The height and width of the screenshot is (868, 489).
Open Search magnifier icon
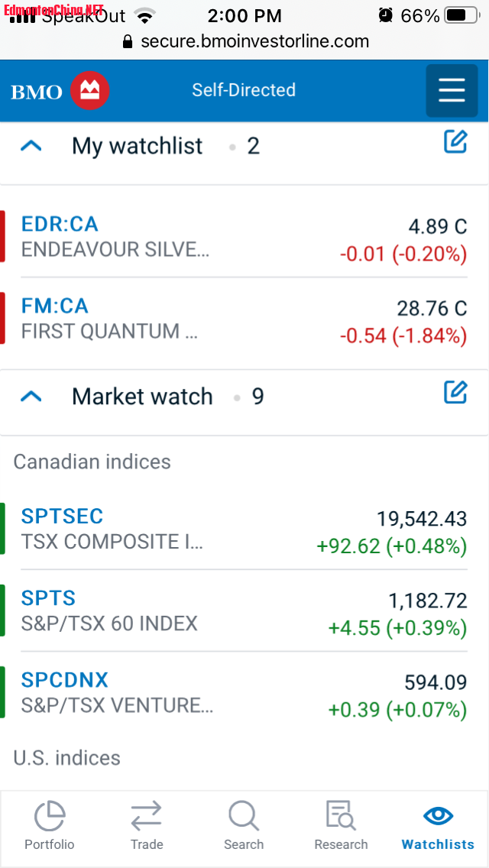coord(244,816)
